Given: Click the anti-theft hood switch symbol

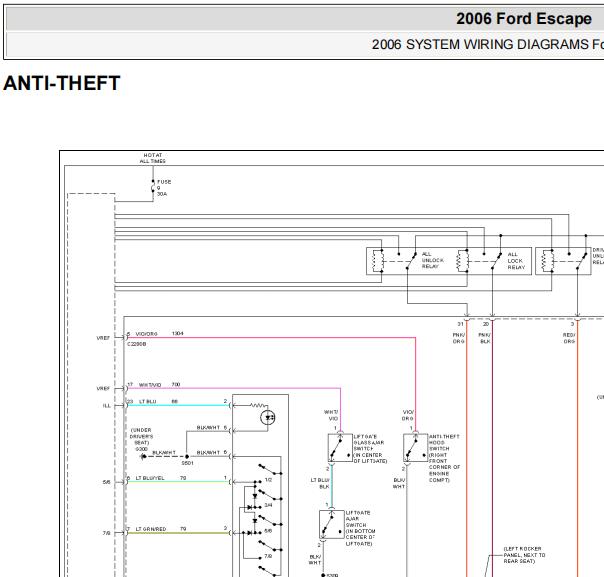Looking at the screenshot, I should [x=416, y=448].
